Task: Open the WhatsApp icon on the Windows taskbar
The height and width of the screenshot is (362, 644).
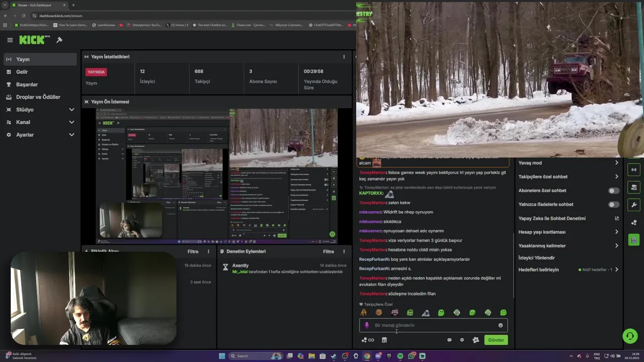Action: coord(412,356)
